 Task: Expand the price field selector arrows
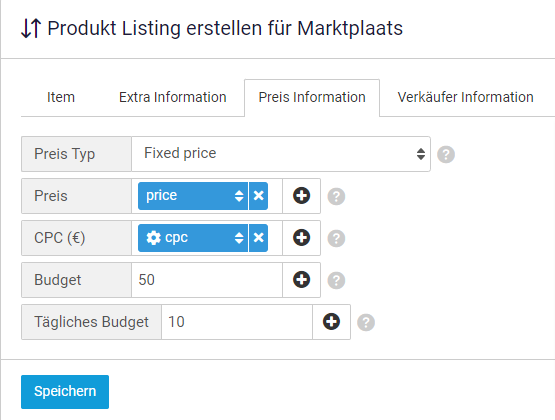point(239,196)
